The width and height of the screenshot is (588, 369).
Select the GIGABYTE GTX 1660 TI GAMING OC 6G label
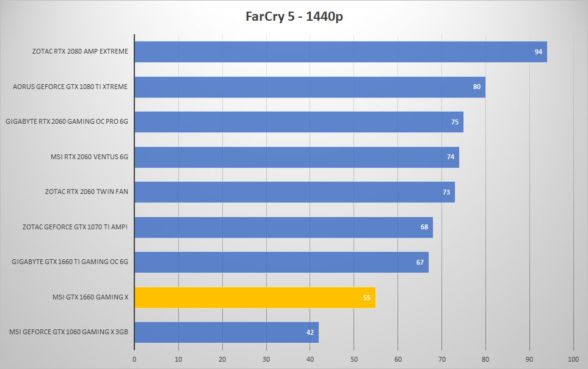point(70,262)
